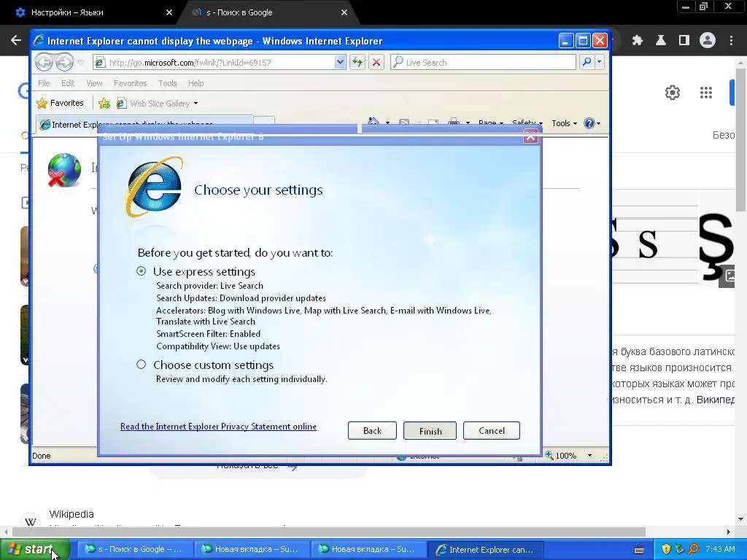Open the Internet Explorer Privacy Statement link
Screen dimensions: 747x560
click(x=218, y=427)
